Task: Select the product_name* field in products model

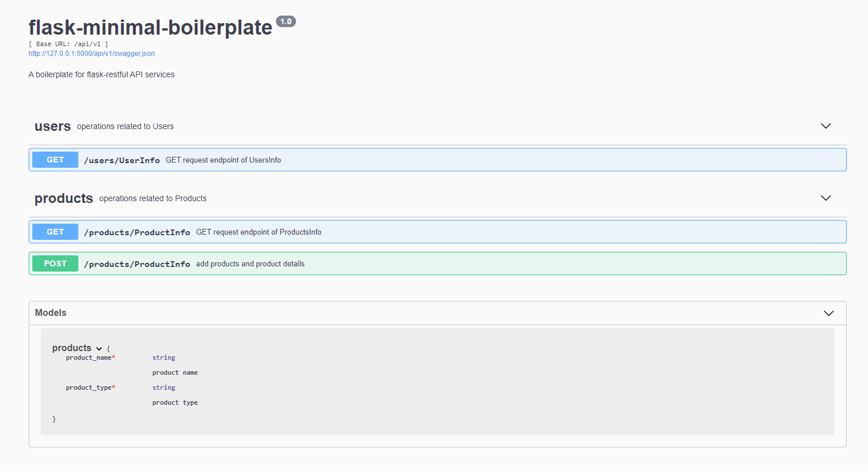Action: tap(90, 357)
